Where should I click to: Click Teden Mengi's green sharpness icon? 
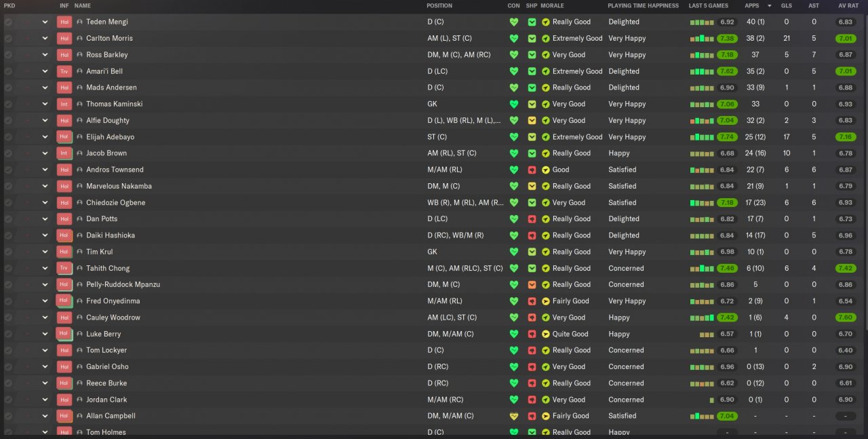pyautogui.click(x=532, y=22)
